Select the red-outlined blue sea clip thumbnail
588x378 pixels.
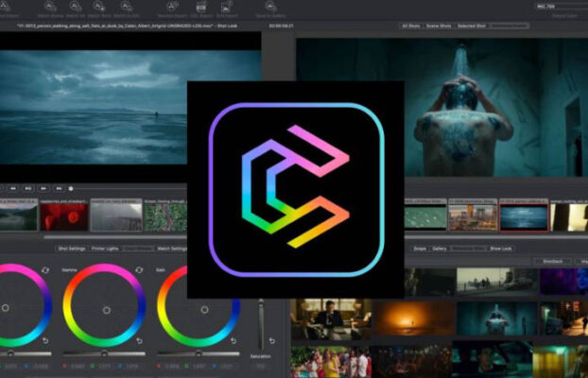point(524,215)
